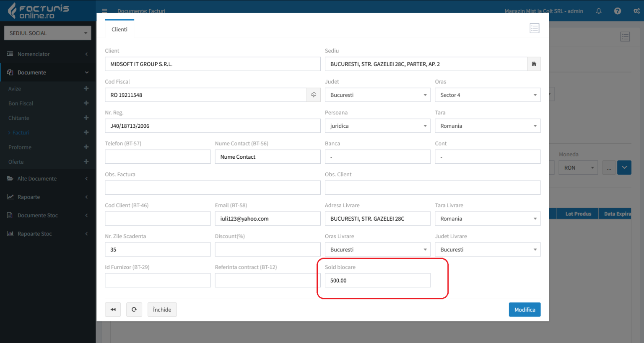The image size is (644, 343).
Task: Open the Nomenclator sidebar menu
Action: tap(47, 54)
